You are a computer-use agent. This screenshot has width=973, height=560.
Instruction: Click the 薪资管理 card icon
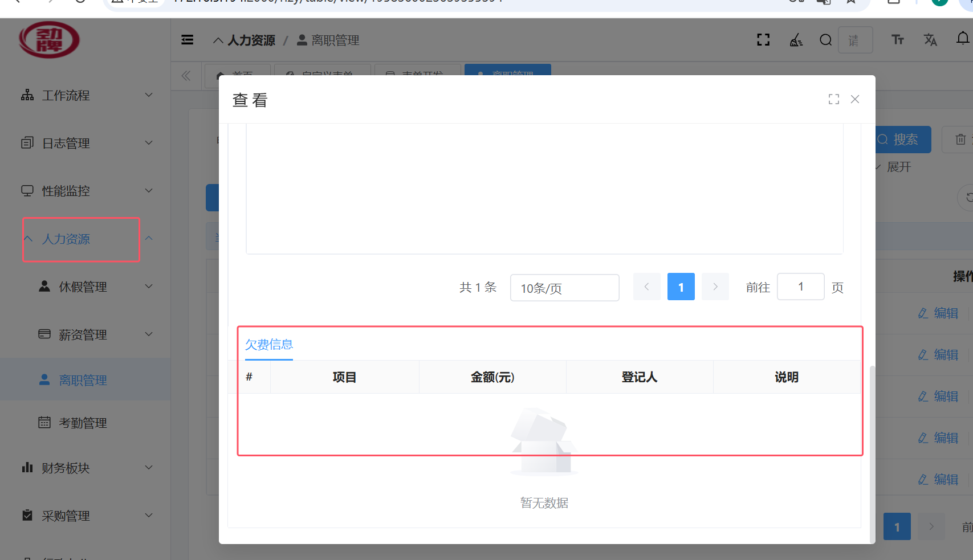(44, 334)
